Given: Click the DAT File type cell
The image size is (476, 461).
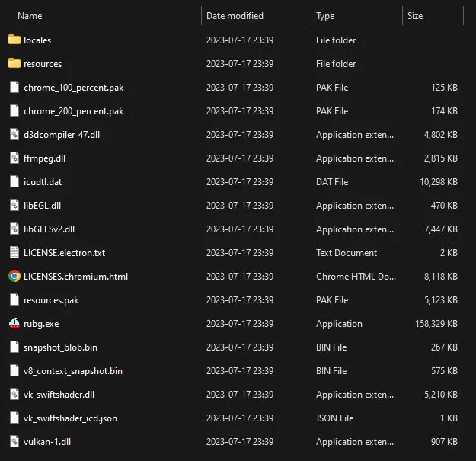Looking at the screenshot, I should [332, 182].
